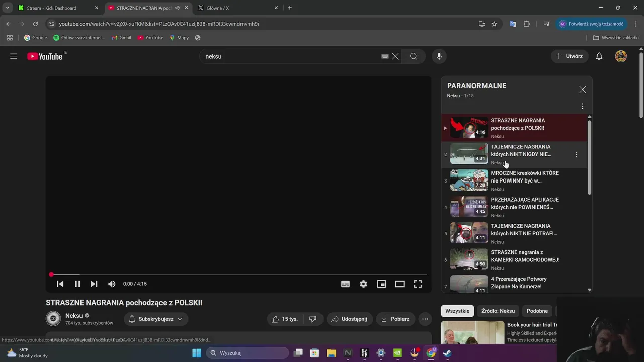Open the PARANORMALNE playlist title
The height and width of the screenshot is (362, 644).
(476, 86)
